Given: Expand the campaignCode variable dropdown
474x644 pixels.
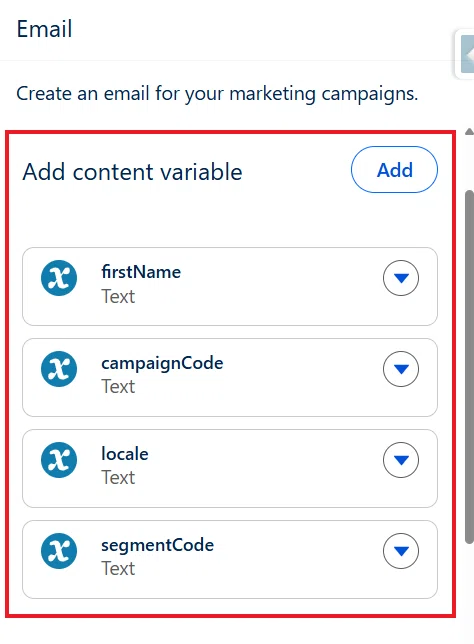Looking at the screenshot, I should tap(401, 369).
